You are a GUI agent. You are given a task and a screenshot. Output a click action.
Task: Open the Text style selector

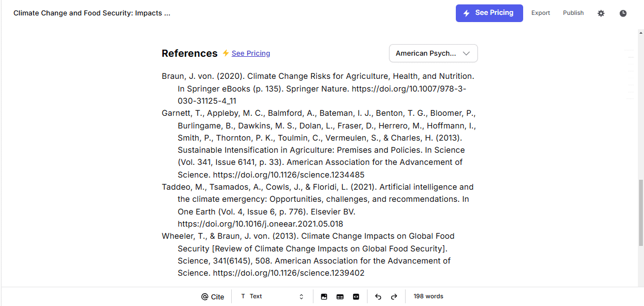coord(272,297)
